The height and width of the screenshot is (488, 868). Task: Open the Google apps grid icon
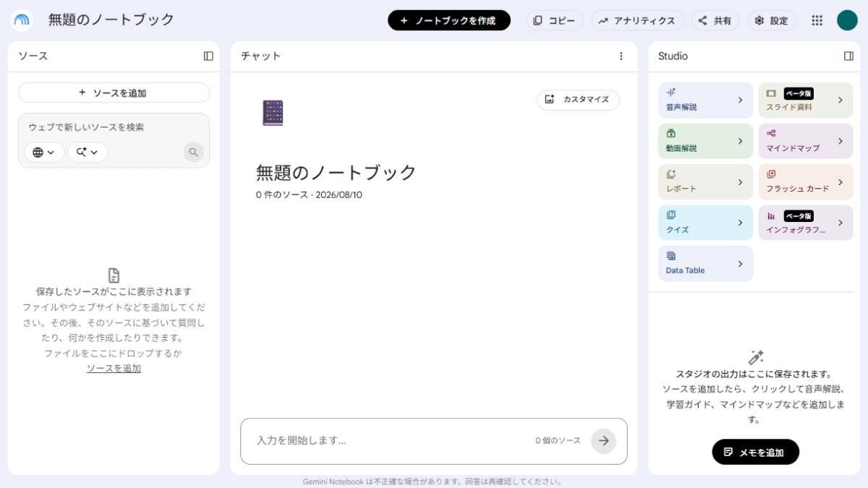pos(817,20)
